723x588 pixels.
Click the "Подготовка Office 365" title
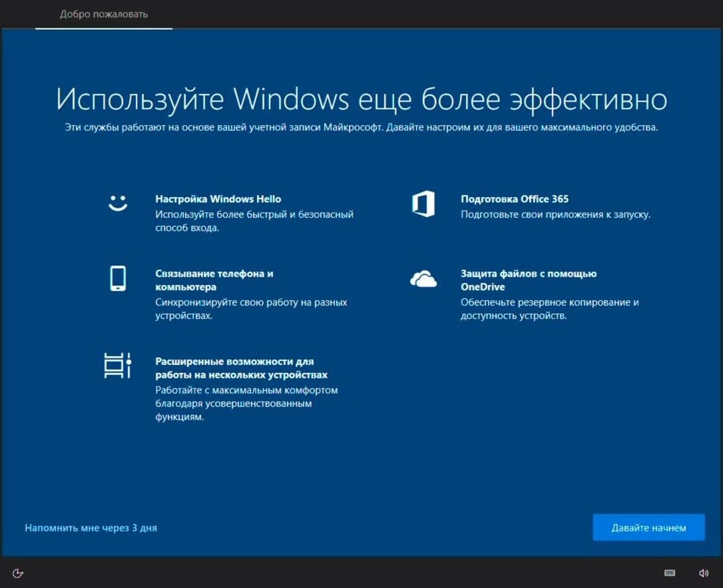515,198
